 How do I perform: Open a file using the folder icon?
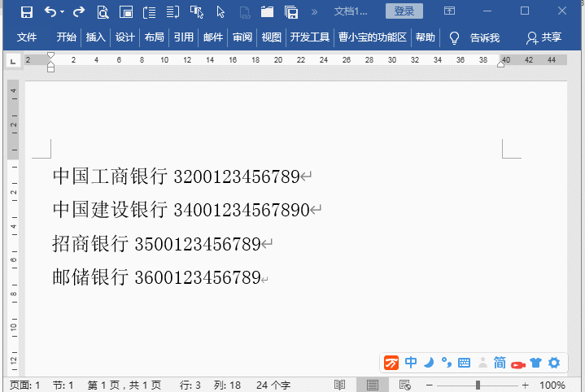(x=267, y=12)
